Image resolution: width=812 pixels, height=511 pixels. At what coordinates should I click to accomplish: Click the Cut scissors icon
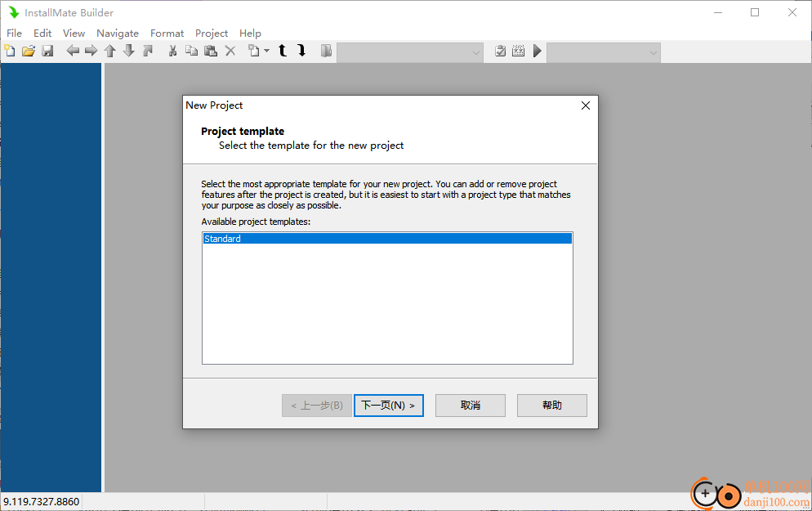173,51
